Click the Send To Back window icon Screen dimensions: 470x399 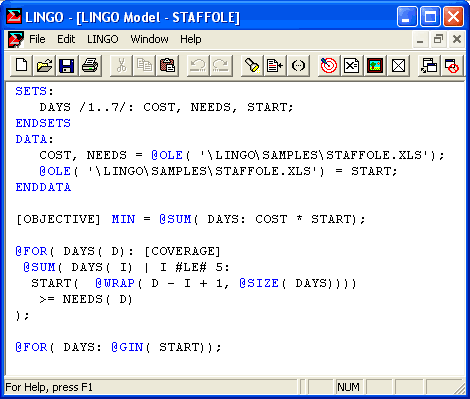click(x=429, y=65)
